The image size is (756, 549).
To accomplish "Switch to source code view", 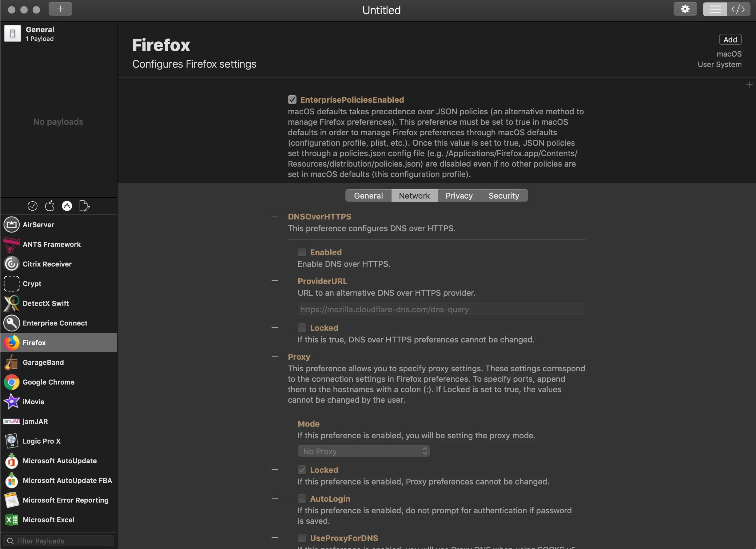I will pos(738,9).
